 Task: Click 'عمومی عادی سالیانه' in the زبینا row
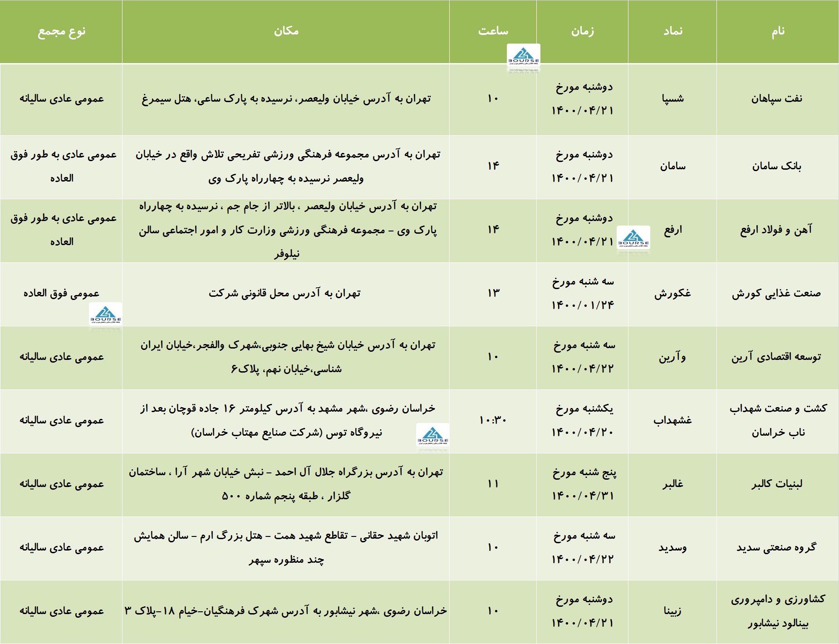tap(61, 611)
